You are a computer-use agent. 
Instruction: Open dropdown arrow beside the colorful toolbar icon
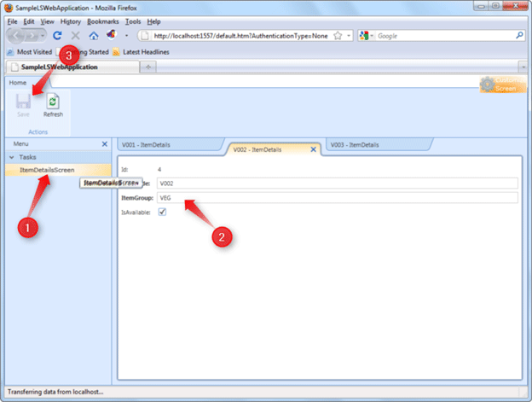click(x=126, y=35)
